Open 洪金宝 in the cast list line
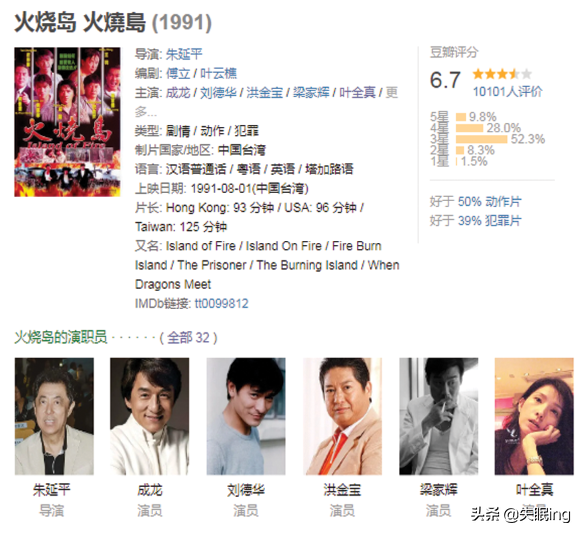 (265, 92)
